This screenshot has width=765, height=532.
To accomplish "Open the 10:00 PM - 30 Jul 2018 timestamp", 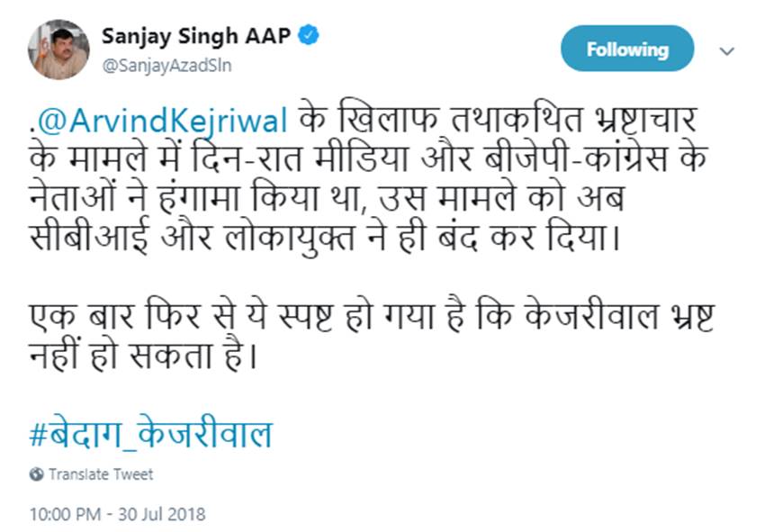I will pyautogui.click(x=117, y=515).
